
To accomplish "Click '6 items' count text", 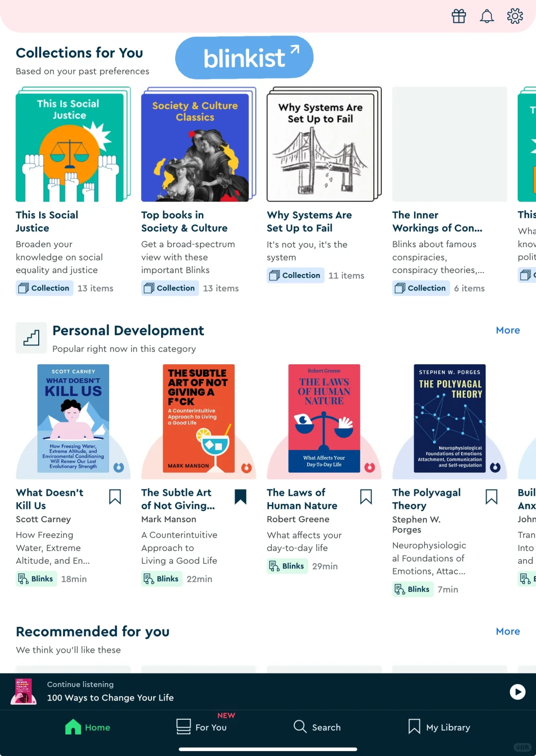I will pyautogui.click(x=469, y=288).
